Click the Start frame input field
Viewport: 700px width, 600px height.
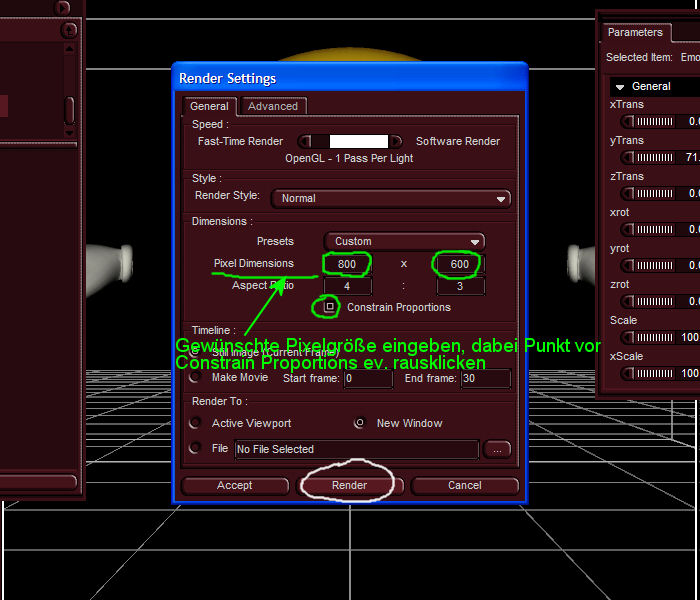[368, 379]
